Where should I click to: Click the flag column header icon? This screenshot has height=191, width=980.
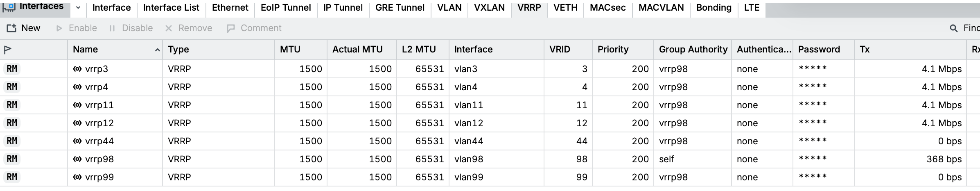tap(7, 50)
